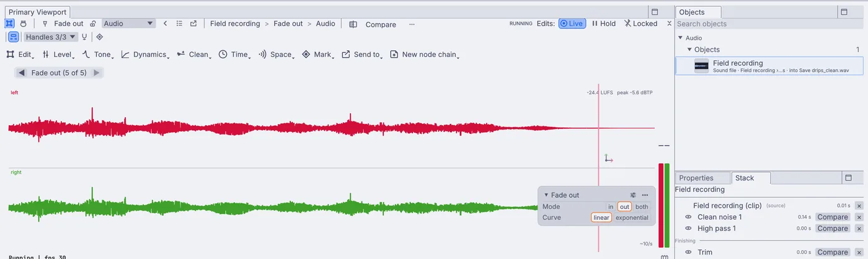The image size is (868, 259).
Task: Go back with the left chevron icon
Action: (x=165, y=24)
